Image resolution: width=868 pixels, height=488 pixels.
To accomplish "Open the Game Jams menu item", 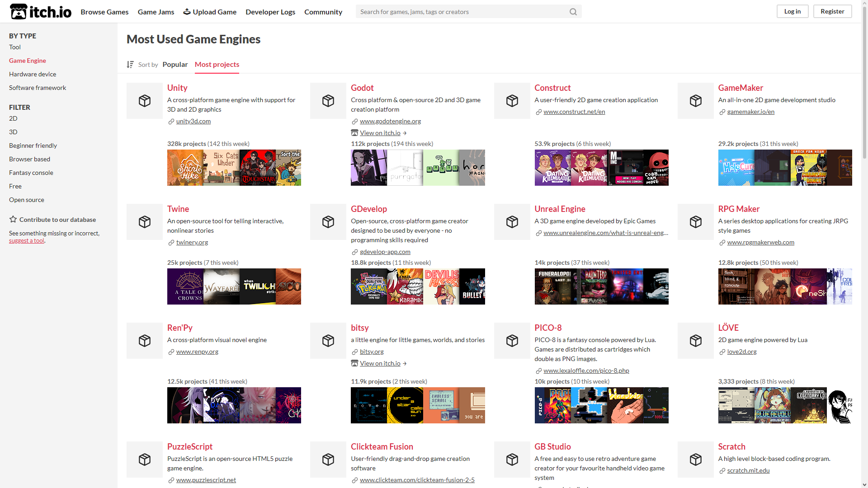I will [x=156, y=12].
